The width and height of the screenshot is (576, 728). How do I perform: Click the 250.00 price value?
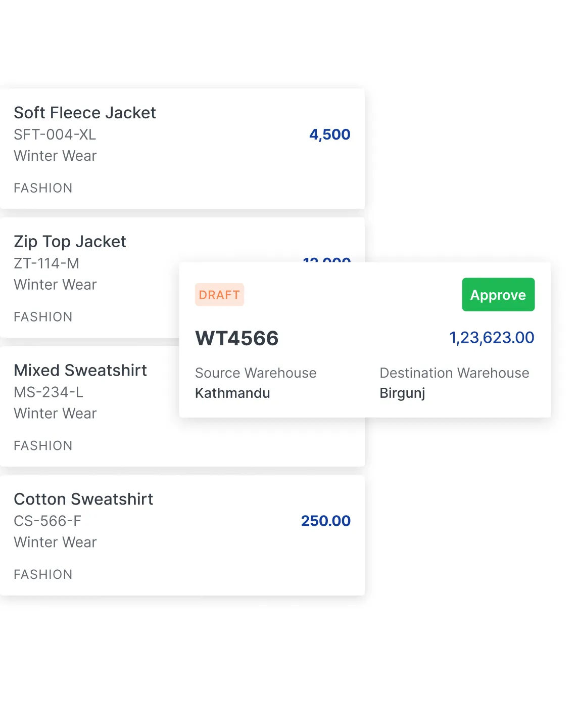point(325,521)
